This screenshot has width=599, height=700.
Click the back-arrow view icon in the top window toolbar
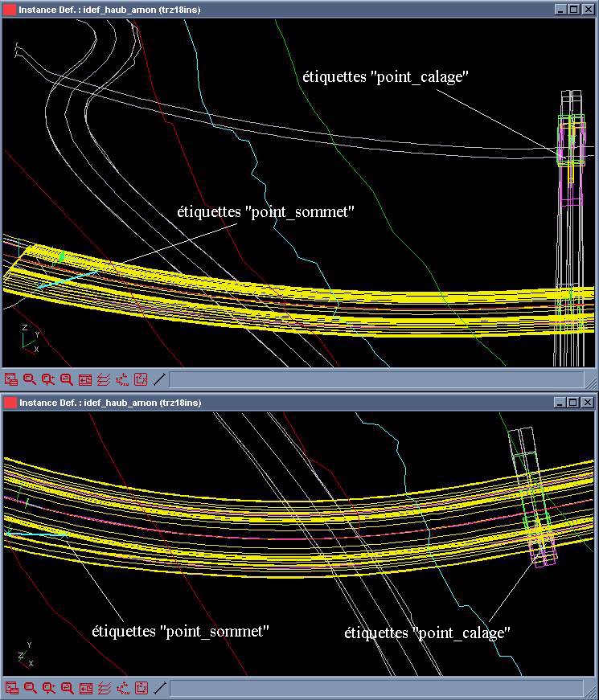[x=85, y=379]
